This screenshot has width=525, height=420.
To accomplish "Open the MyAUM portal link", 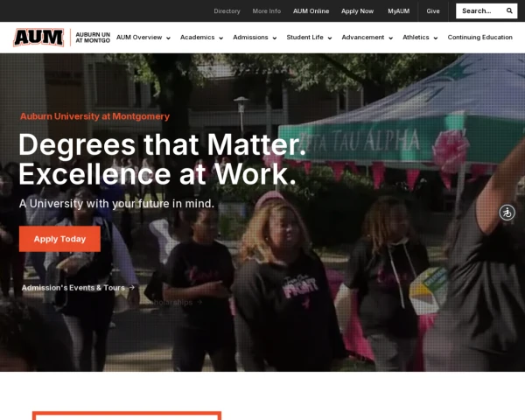I will 398,11.
